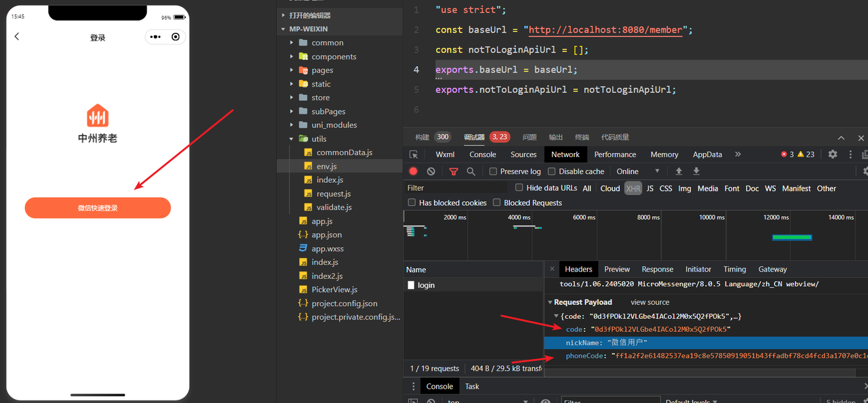Screen dimensions: 868x403
Task: Open DevTools settings gear
Action: pos(833,154)
